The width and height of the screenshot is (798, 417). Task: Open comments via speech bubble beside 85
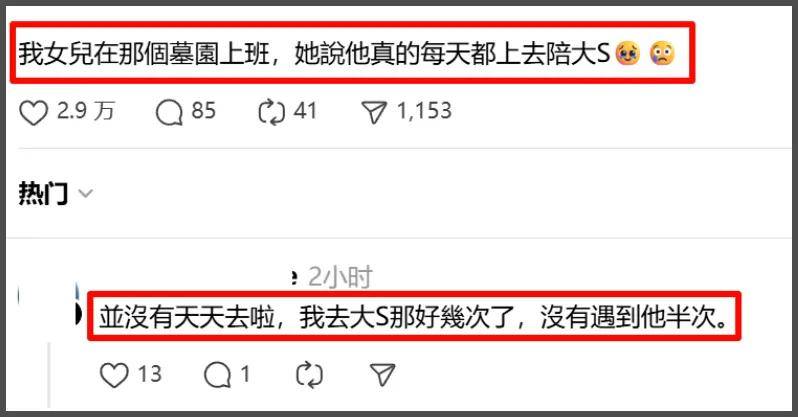[x=169, y=112]
